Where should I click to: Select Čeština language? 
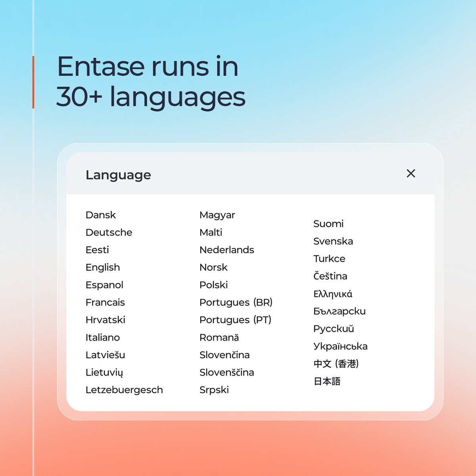(330, 276)
